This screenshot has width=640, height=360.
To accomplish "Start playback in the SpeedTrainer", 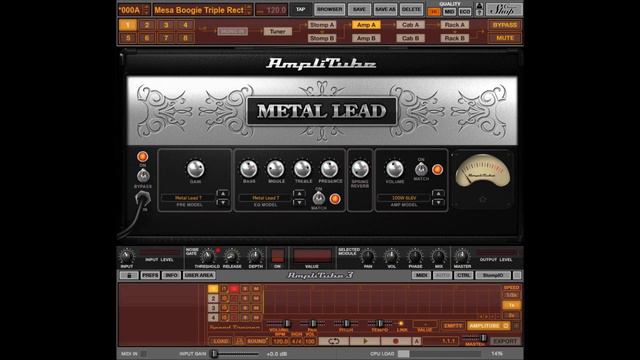I will 365,341.
